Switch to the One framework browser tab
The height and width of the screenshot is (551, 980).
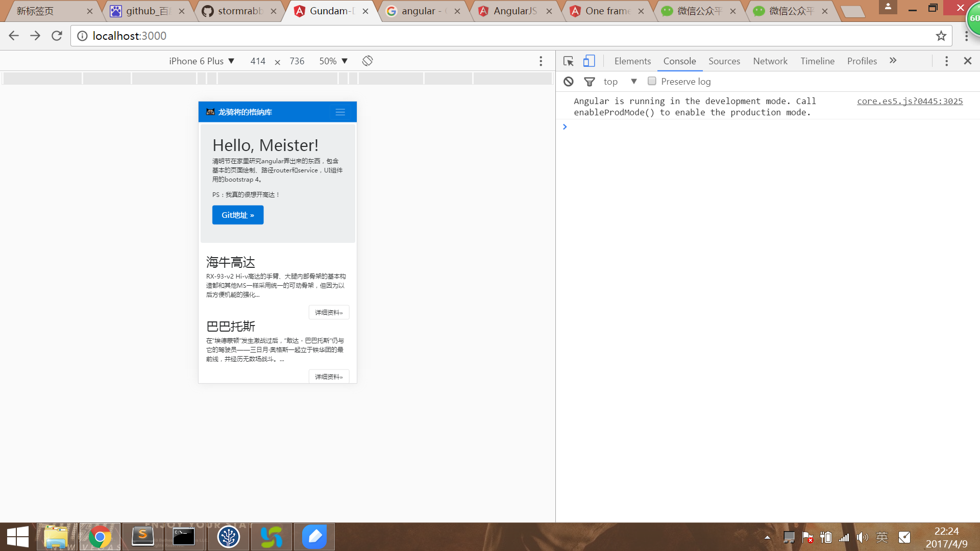607,11
